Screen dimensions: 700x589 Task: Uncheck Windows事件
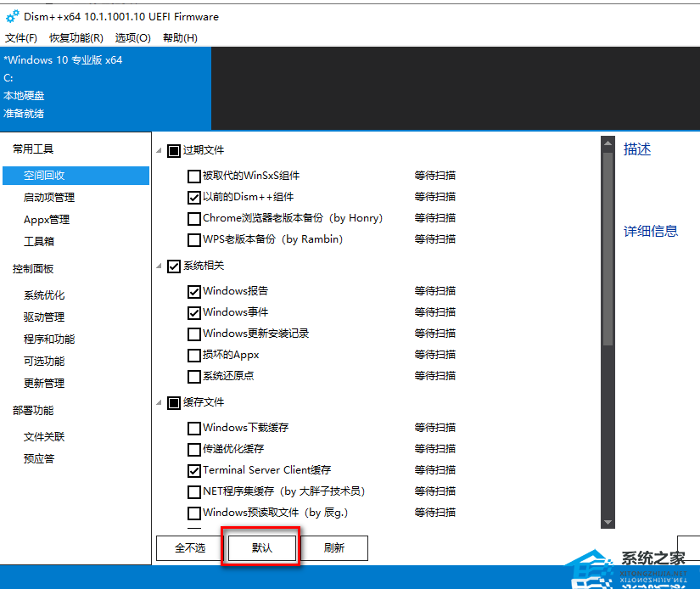(194, 313)
